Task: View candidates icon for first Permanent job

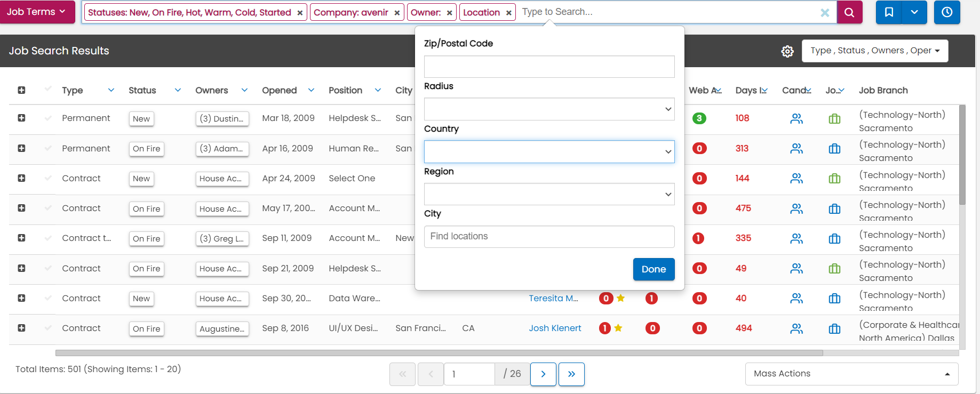Action: [x=796, y=119]
